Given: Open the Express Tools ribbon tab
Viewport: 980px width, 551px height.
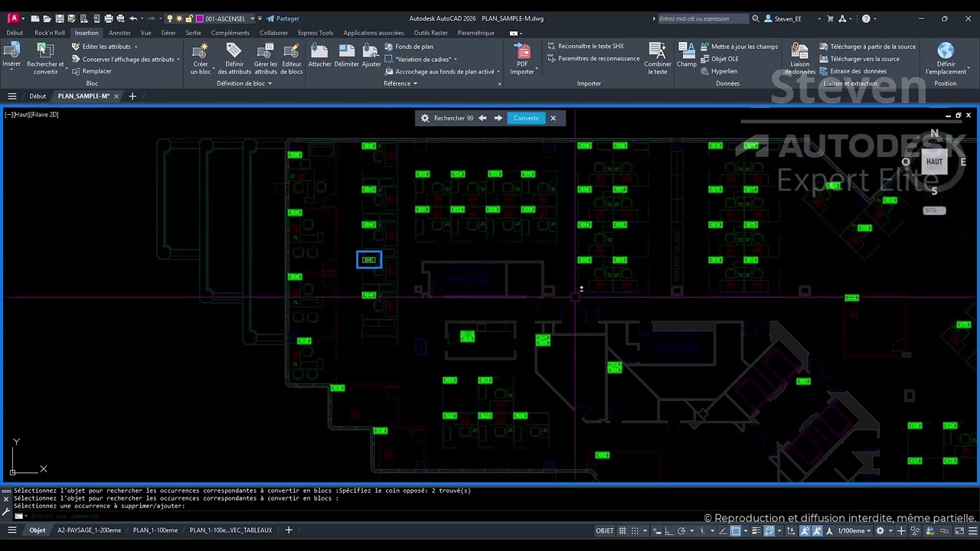Looking at the screenshot, I should point(315,33).
